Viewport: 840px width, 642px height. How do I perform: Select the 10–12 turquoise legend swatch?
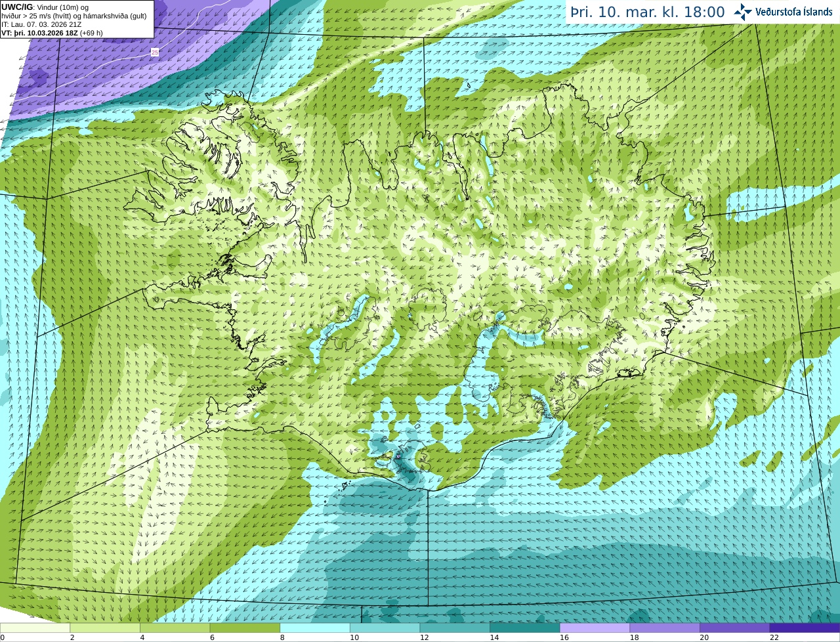[385, 628]
